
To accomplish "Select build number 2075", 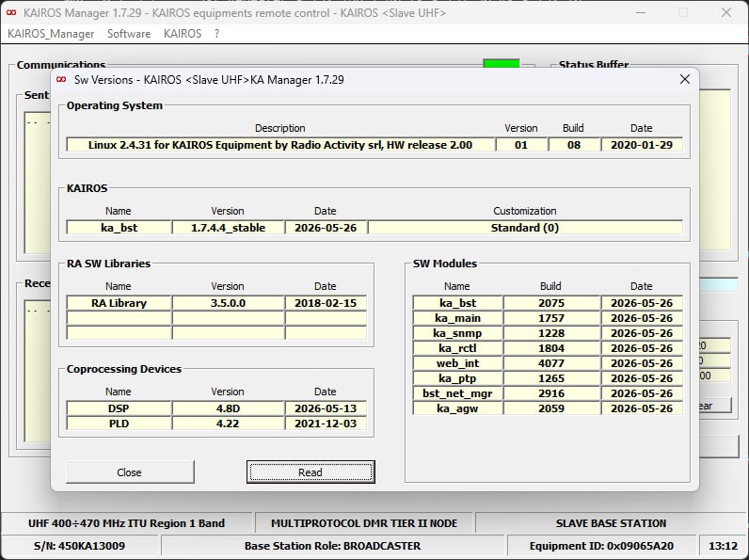I will point(551,303).
